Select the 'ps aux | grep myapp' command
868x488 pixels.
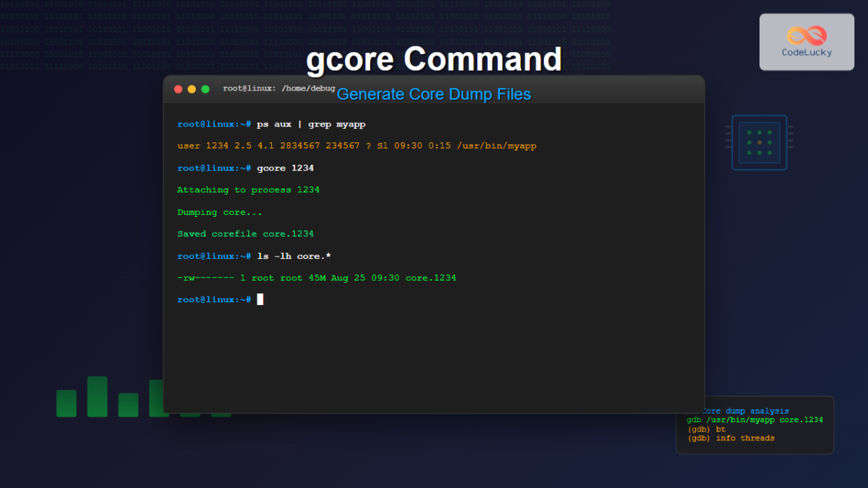[x=311, y=124]
